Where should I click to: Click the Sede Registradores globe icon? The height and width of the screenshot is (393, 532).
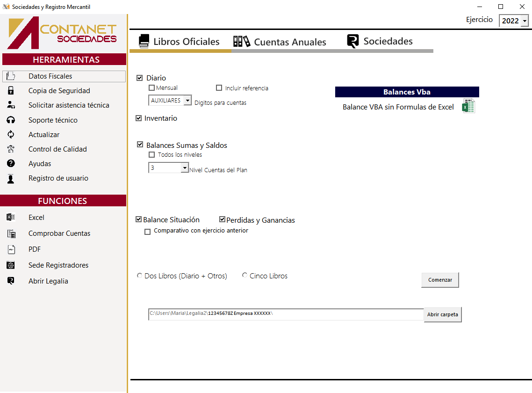point(11,265)
